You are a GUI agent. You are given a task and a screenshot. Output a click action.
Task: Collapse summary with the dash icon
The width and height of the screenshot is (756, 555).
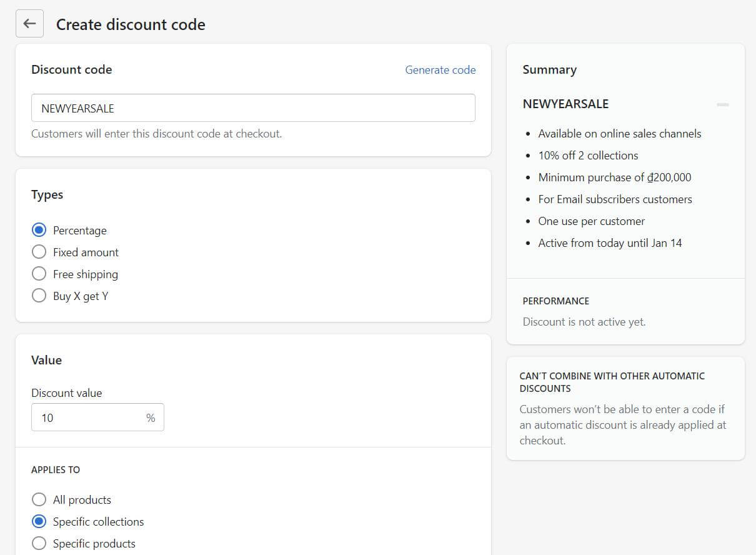pos(722,104)
